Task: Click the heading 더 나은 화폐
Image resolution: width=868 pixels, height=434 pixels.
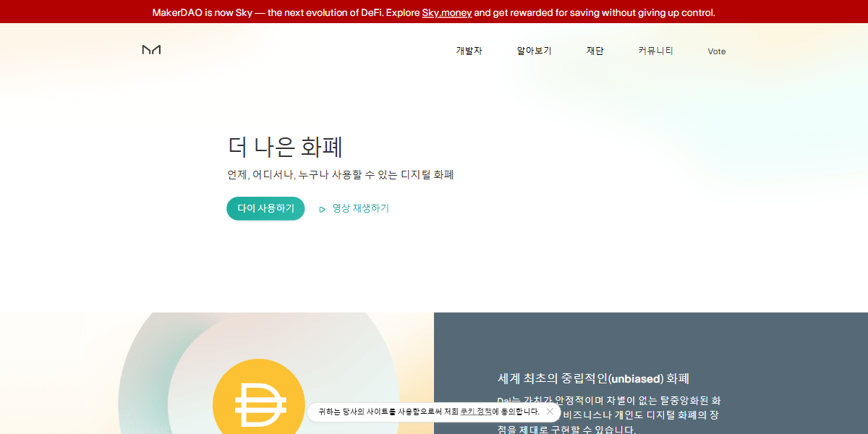Action: click(x=285, y=146)
